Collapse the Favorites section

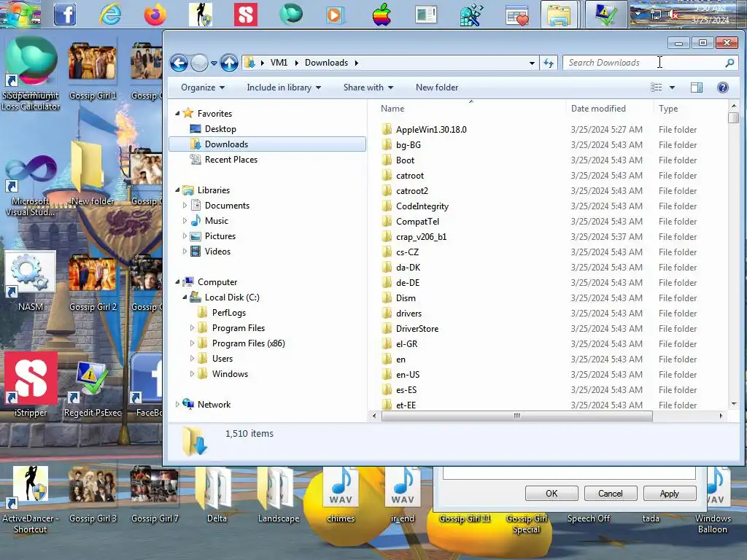[x=178, y=113]
